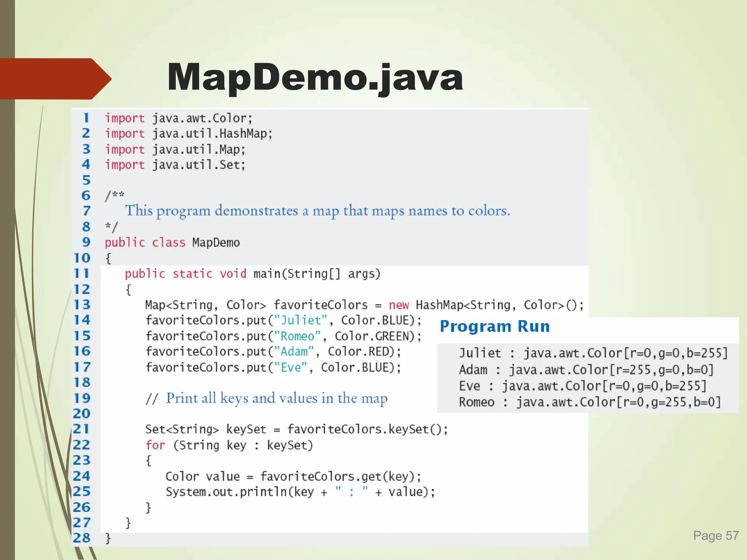Viewport: 747px width, 560px height.
Task: Click the red arrow shape beside title
Action: [x=55, y=79]
